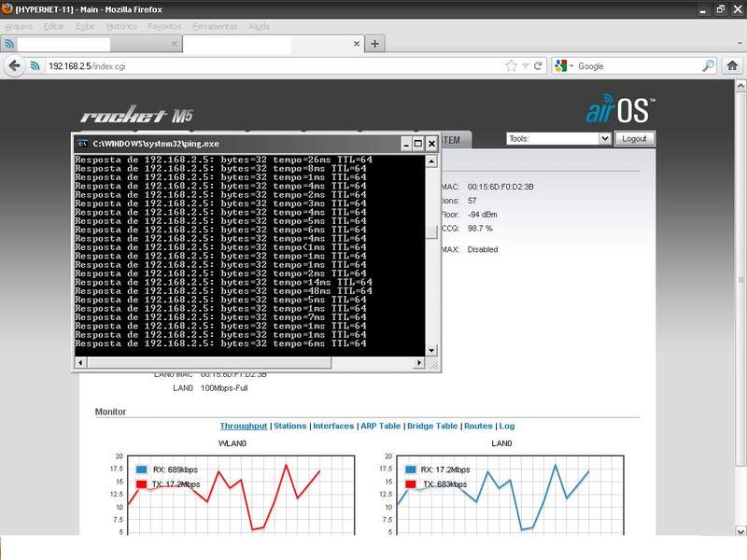This screenshot has height=560, width=747.
Task: Bookmark this page with the star icon
Action: pos(511,65)
